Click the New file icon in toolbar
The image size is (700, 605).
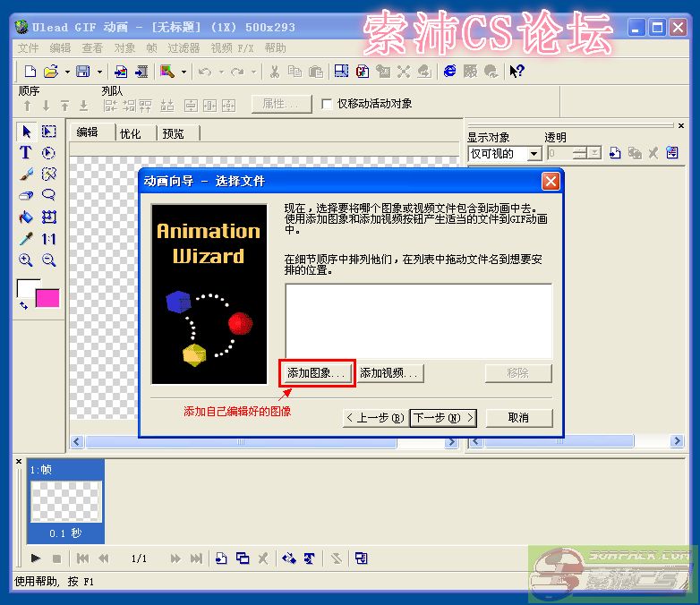coord(30,72)
